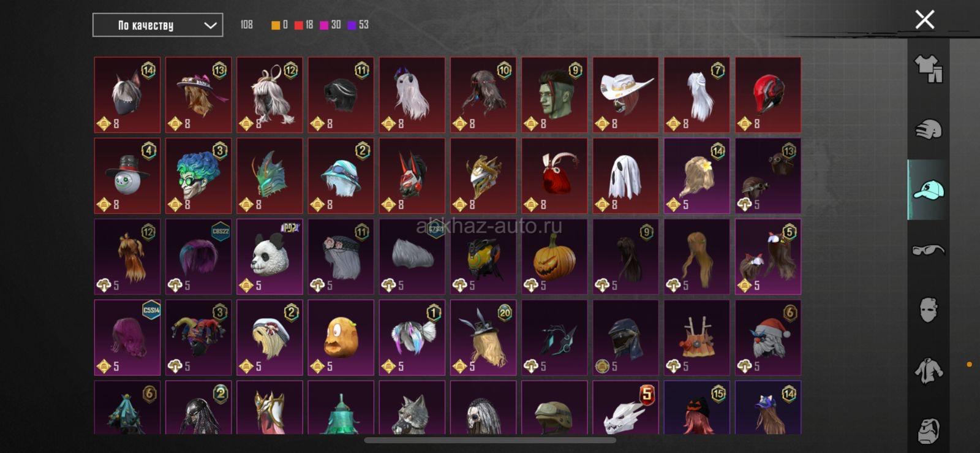Filter by the red rarity count 18
Image resolution: width=980 pixels, height=453 pixels.
pos(304,25)
